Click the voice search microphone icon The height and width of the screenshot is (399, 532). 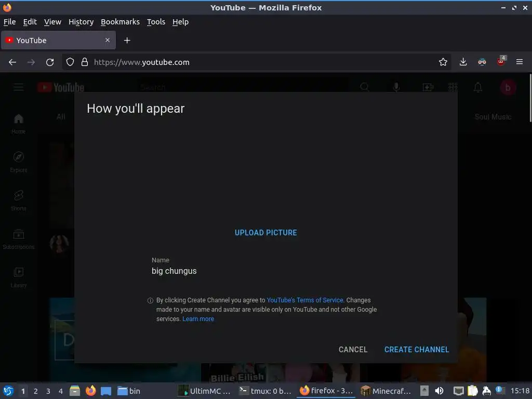pos(396,87)
